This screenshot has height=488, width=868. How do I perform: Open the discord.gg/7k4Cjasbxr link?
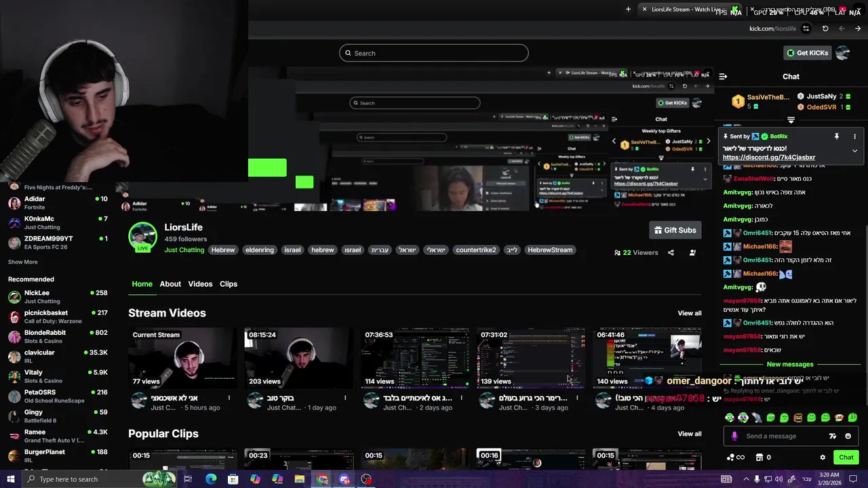tap(769, 157)
